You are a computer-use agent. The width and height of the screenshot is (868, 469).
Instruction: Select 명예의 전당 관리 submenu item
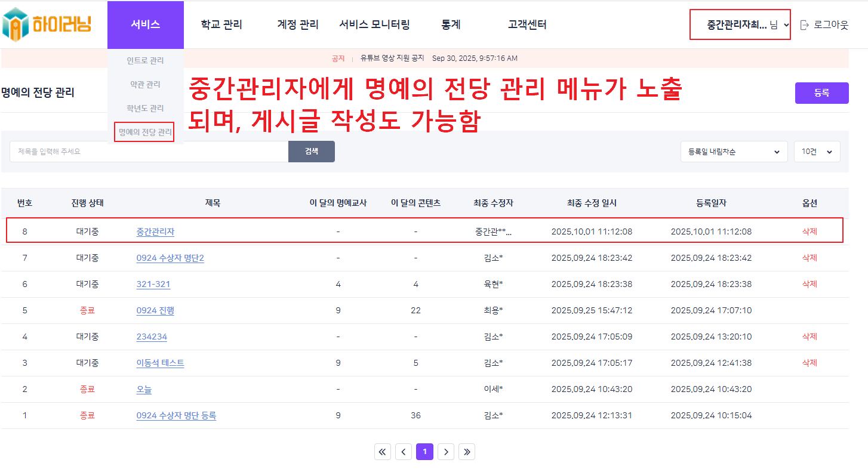(x=144, y=132)
